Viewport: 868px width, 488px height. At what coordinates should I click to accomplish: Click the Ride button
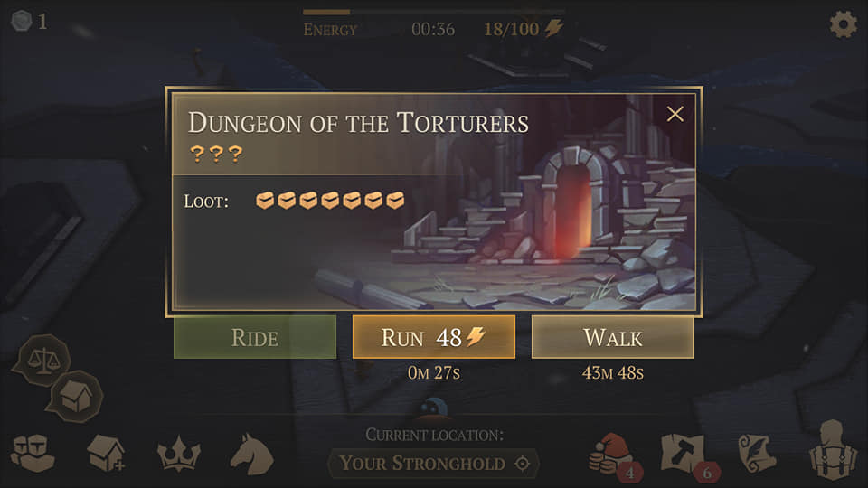pos(255,337)
